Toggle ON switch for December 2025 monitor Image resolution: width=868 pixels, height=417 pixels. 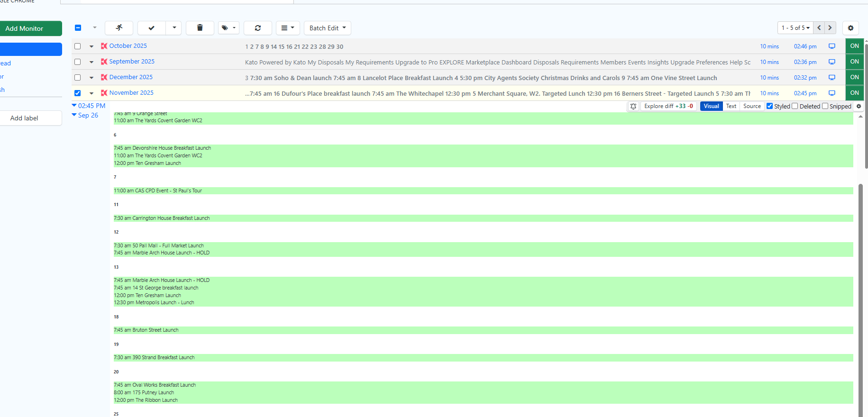click(854, 77)
